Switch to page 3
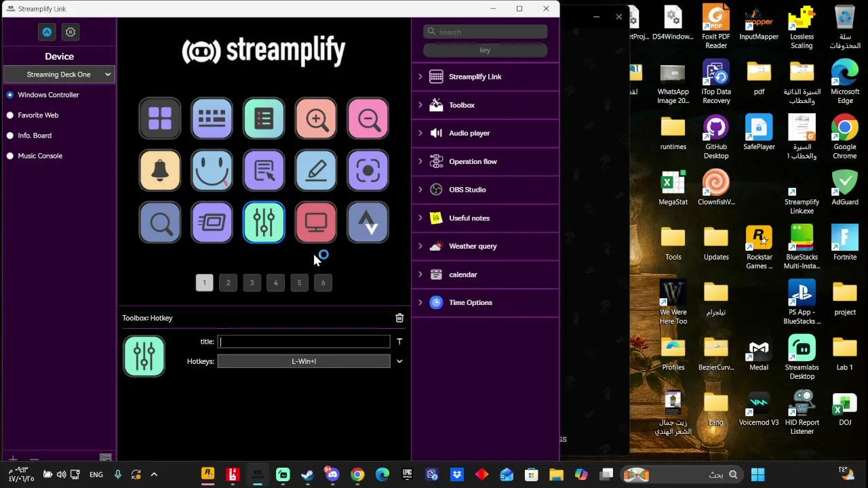Viewport: 868px width, 488px height. click(x=252, y=283)
